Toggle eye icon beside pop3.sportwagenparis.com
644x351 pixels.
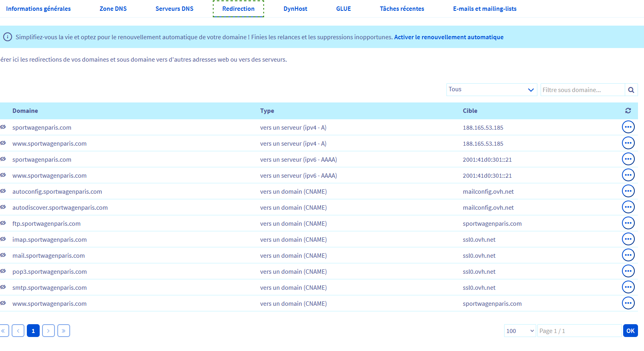3,271
